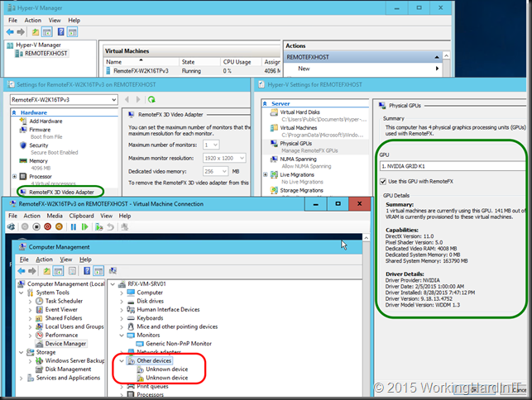This screenshot has height=400, width=532.
Task: Click the green Reset/Start icon in VM Connection
Action: [x=85, y=226]
